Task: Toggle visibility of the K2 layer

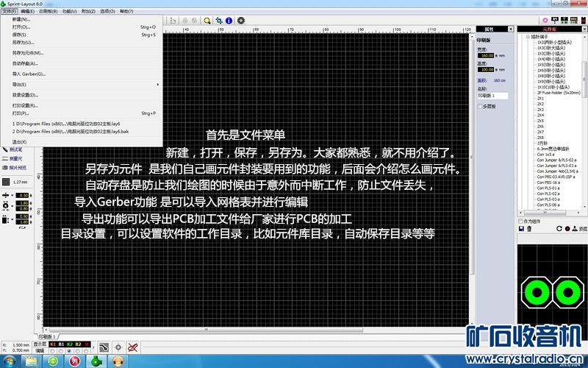Action: pos(69,344)
